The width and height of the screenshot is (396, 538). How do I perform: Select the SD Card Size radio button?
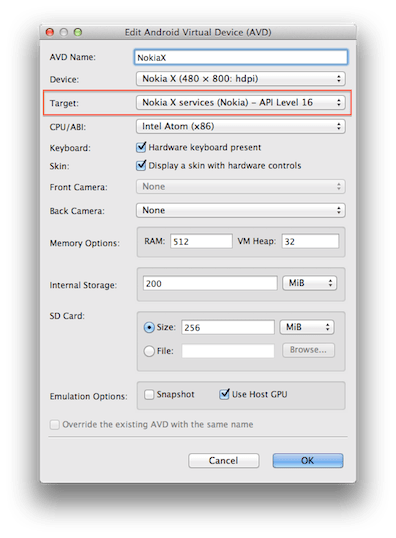pos(149,327)
